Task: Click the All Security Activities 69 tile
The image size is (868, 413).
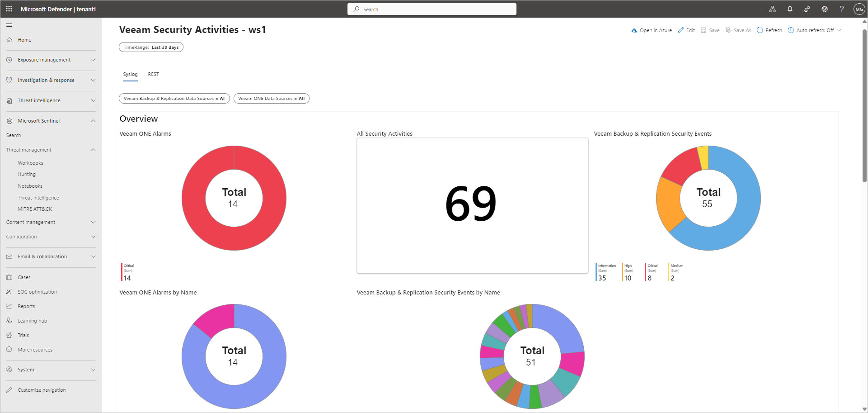Action: pos(473,205)
